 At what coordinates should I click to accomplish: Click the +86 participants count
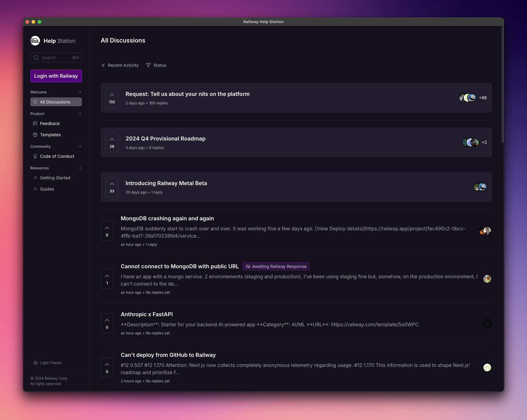coord(483,98)
